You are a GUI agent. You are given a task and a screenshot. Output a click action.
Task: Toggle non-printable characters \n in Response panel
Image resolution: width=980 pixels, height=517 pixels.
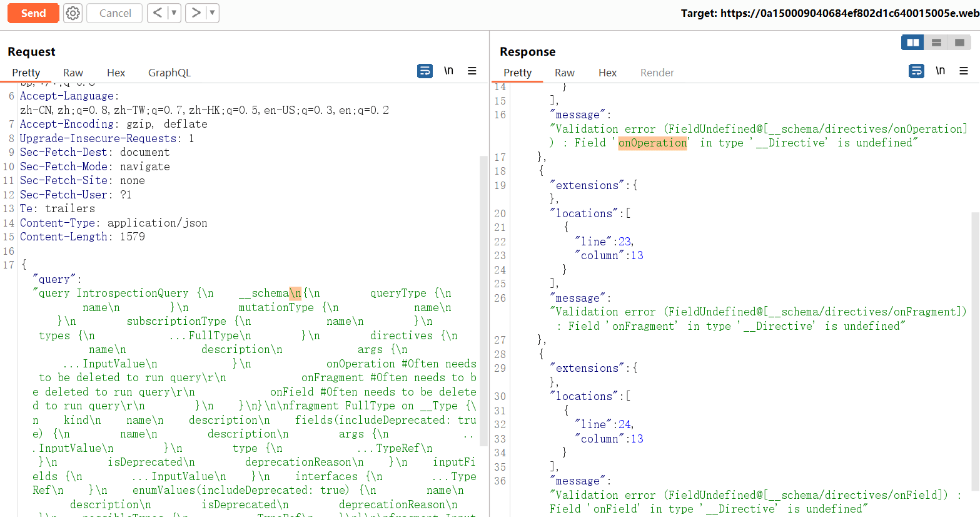[x=940, y=71]
